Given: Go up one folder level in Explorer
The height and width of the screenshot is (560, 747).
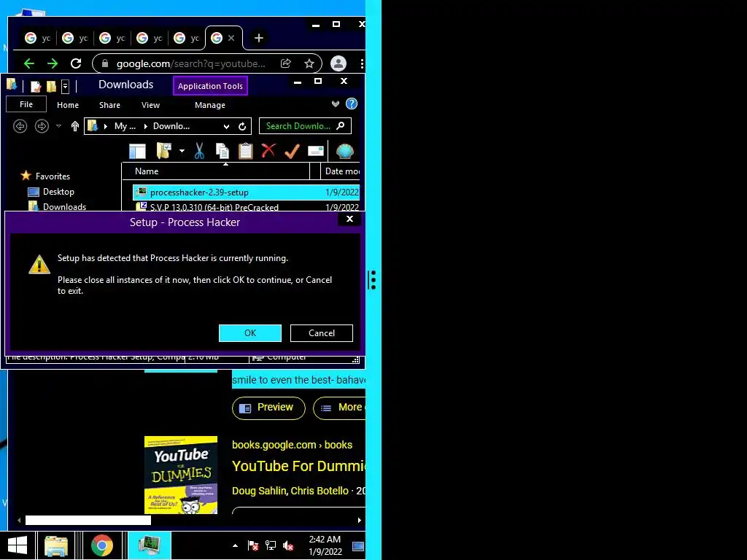Looking at the screenshot, I should pos(75,126).
